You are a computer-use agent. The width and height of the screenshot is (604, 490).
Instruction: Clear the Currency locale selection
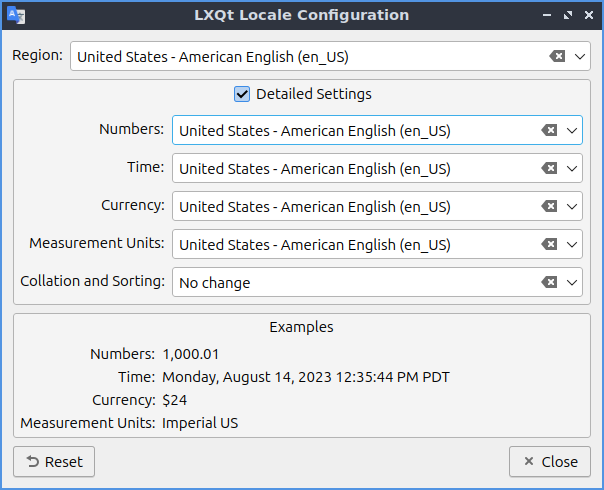pos(549,207)
